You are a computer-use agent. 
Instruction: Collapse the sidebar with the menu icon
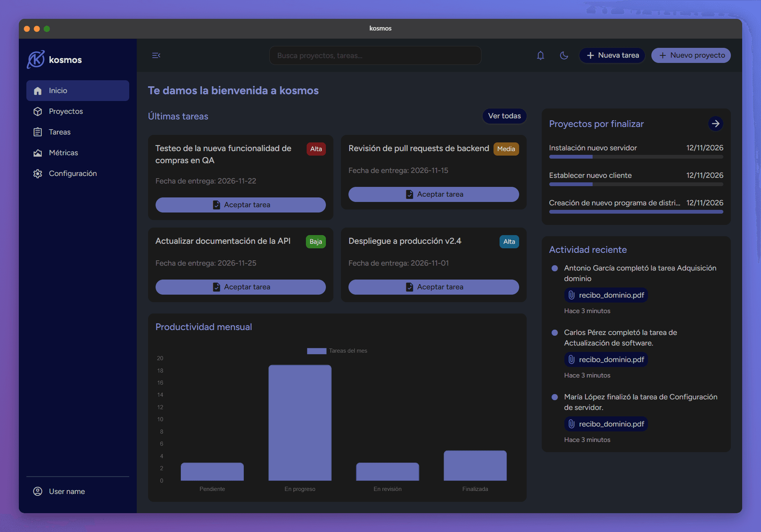click(156, 55)
